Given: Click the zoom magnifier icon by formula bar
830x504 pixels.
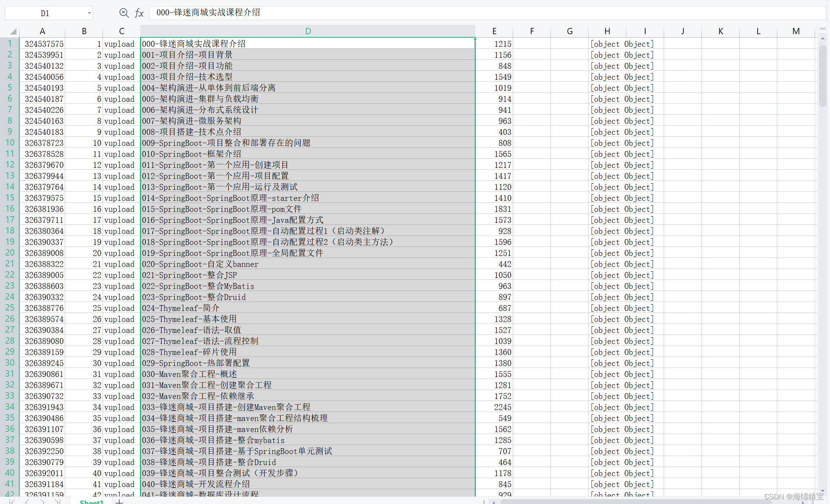Looking at the screenshot, I should coord(124,13).
